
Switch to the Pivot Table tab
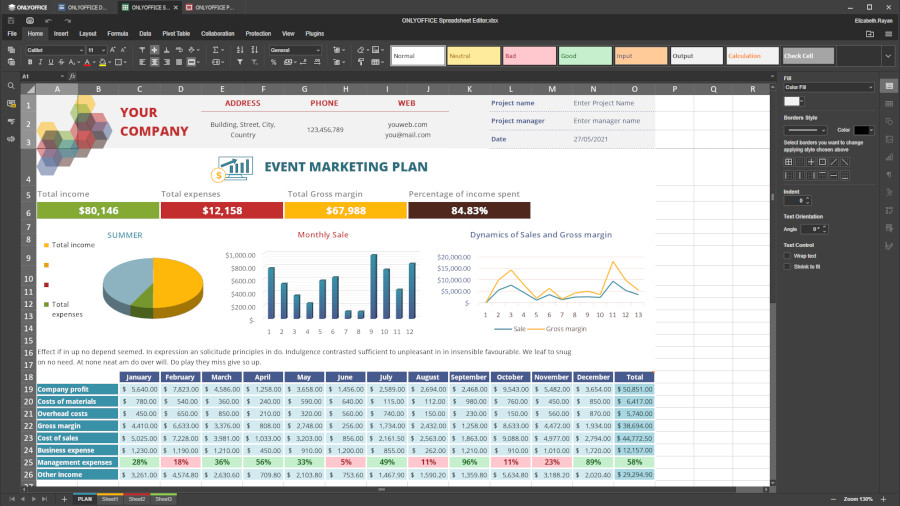(176, 33)
